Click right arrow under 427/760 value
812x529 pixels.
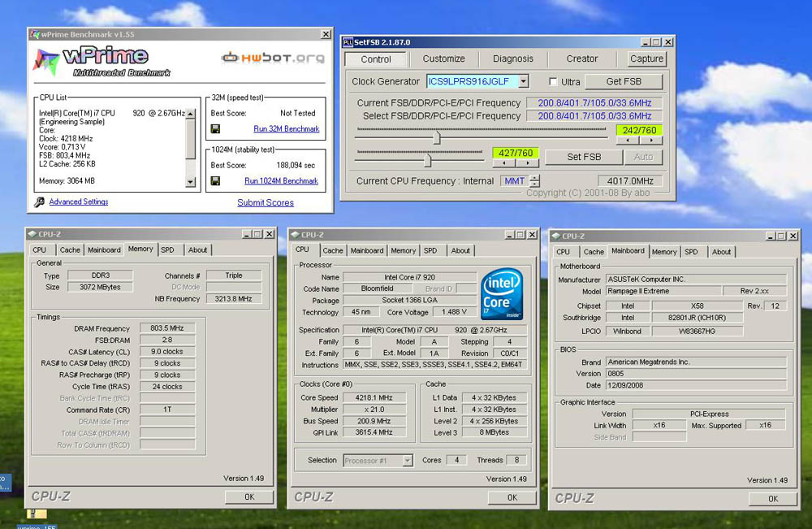527,163
